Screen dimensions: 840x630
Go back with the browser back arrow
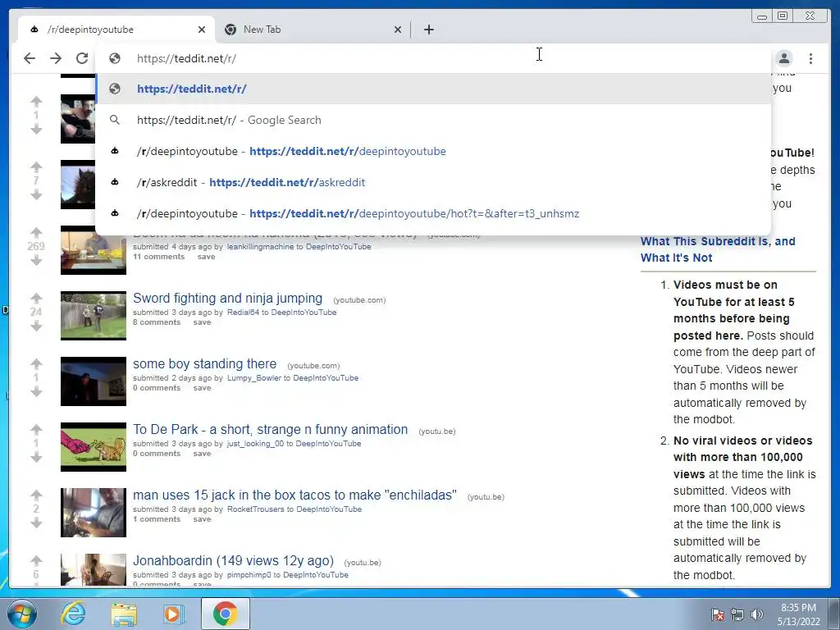tap(30, 58)
